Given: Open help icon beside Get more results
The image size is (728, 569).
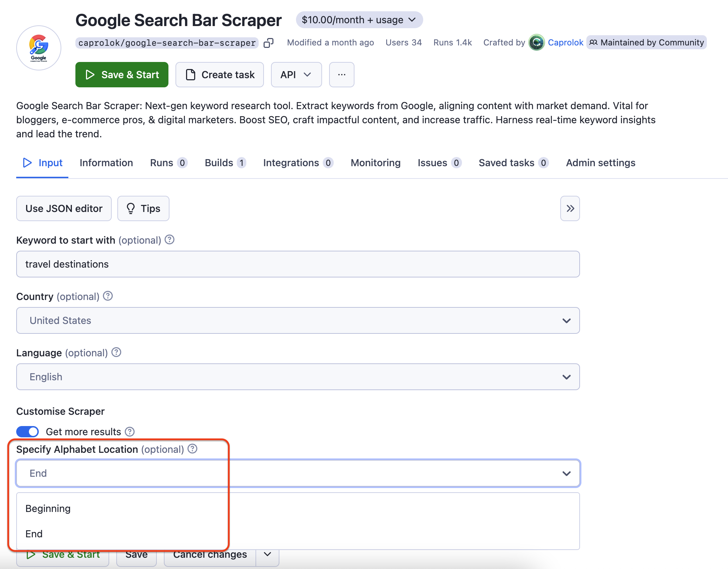Looking at the screenshot, I should [x=130, y=432].
